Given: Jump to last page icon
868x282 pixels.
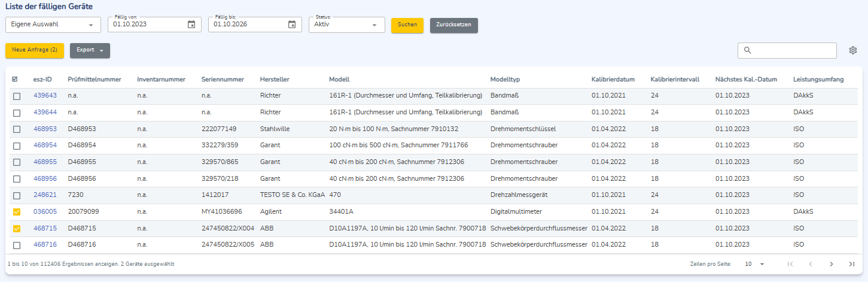Looking at the screenshot, I should pyautogui.click(x=852, y=264).
